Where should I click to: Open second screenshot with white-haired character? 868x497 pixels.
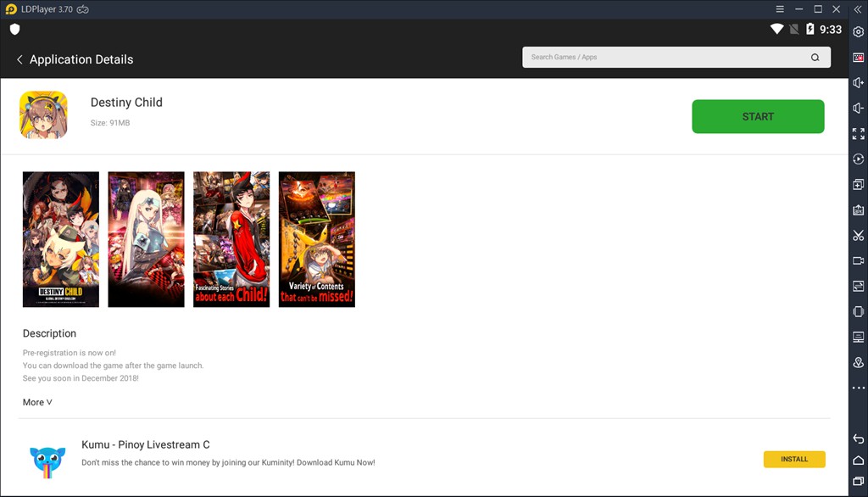146,239
